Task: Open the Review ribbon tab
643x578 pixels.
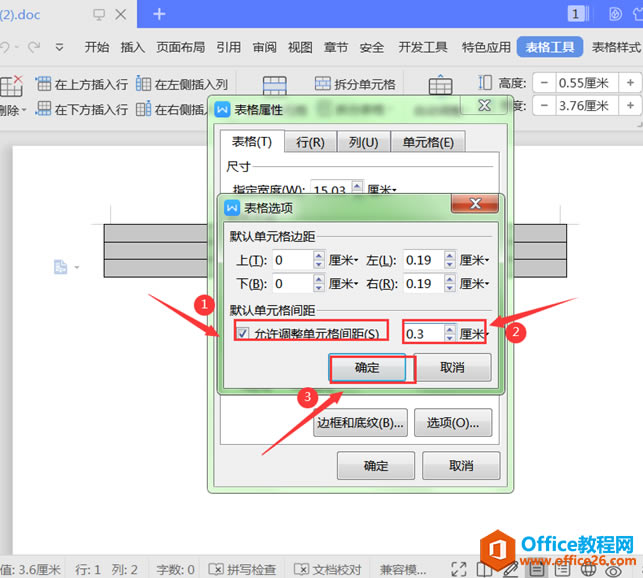Action: [264, 47]
